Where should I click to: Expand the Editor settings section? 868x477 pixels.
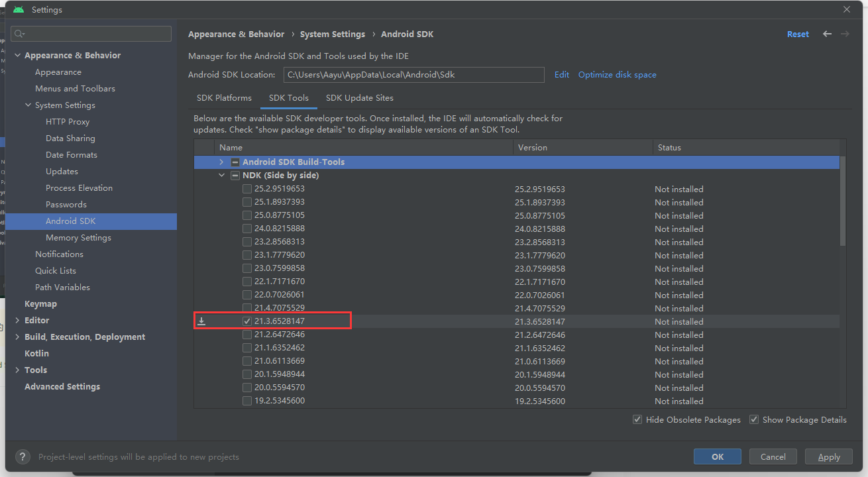[x=17, y=320]
